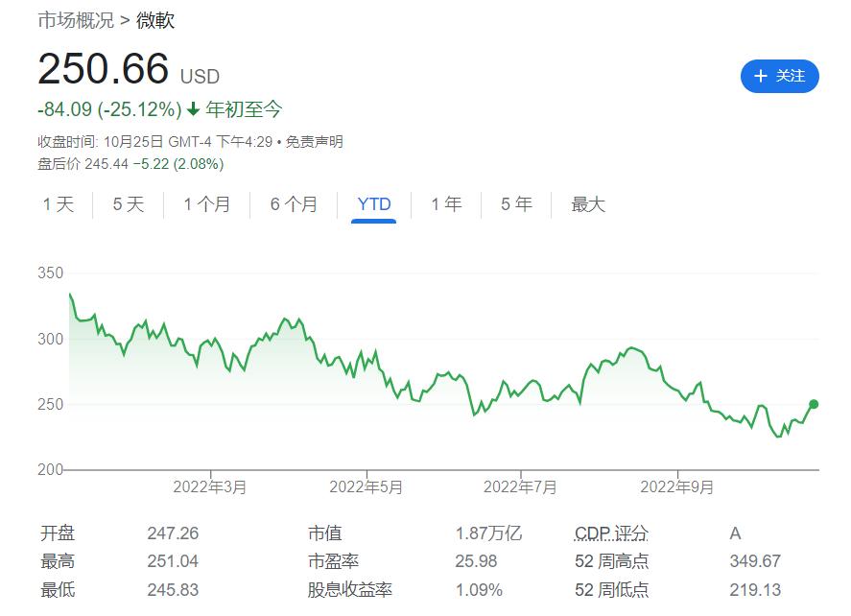The height and width of the screenshot is (616, 851).
Task: Open the 最大 time range view
Action: pyautogui.click(x=587, y=204)
